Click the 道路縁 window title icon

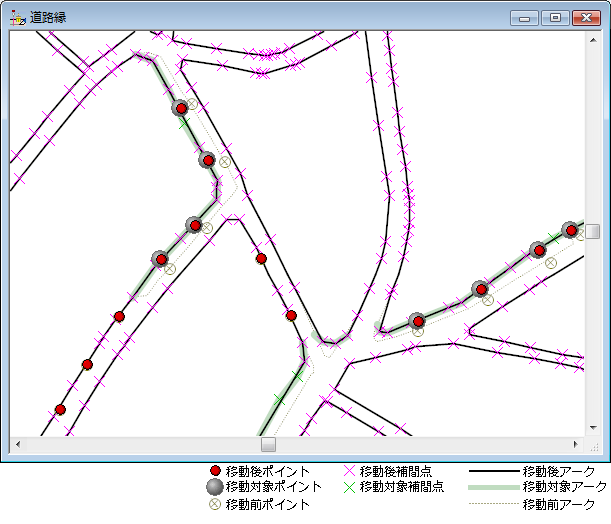point(18,18)
